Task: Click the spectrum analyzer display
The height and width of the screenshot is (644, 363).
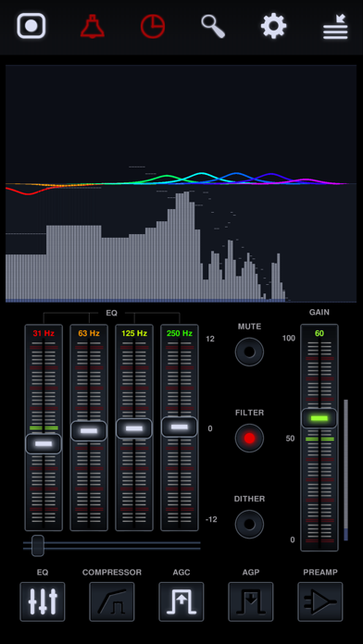Action: (x=181, y=183)
